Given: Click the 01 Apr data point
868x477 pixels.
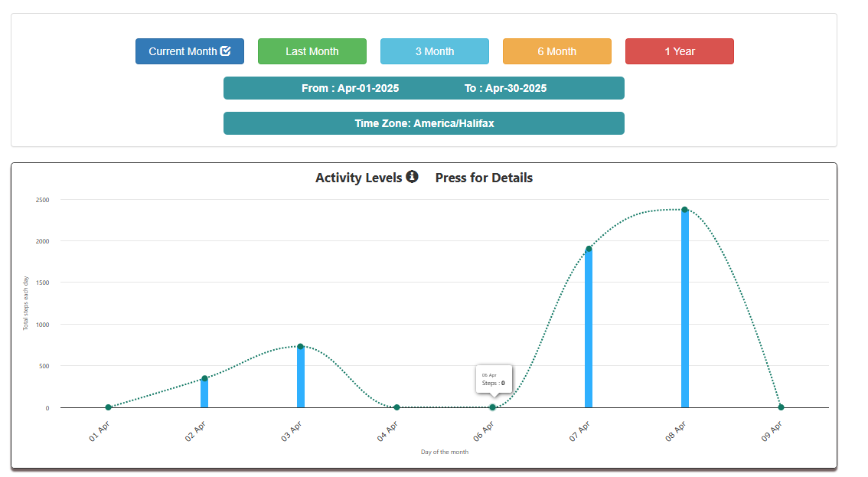Looking at the screenshot, I should [x=109, y=407].
